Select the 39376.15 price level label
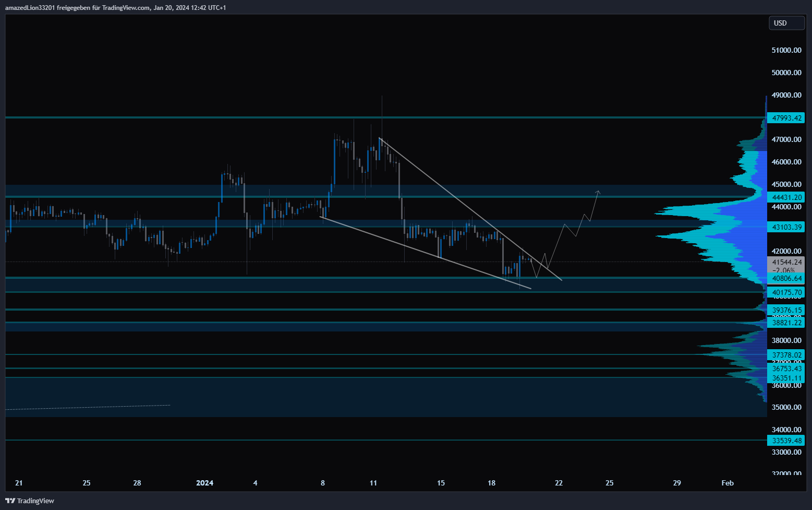The width and height of the screenshot is (812, 510). click(x=786, y=310)
